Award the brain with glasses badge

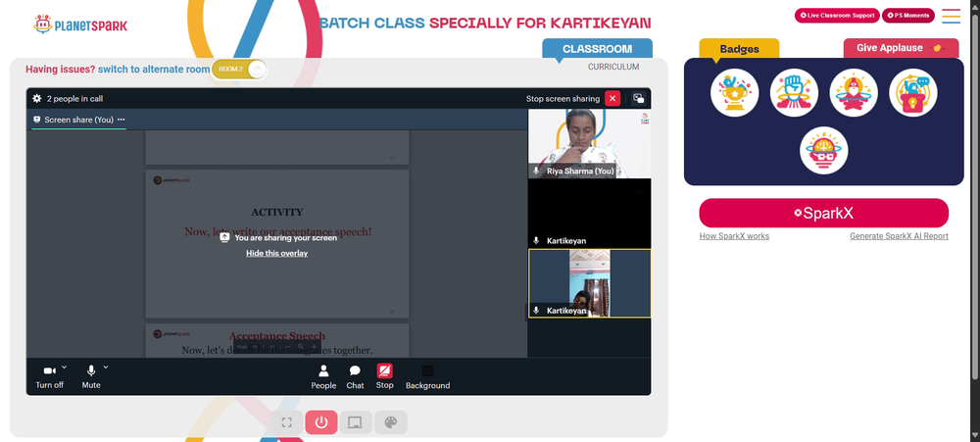[824, 151]
